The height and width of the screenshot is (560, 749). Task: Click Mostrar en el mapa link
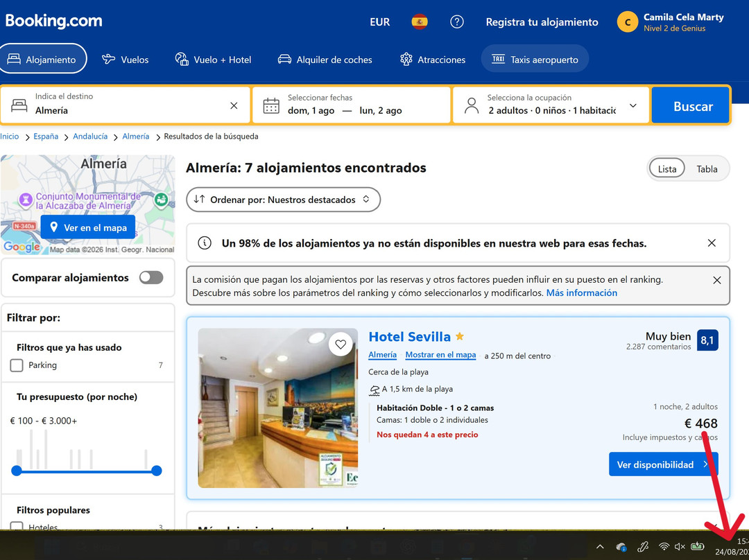coord(440,355)
